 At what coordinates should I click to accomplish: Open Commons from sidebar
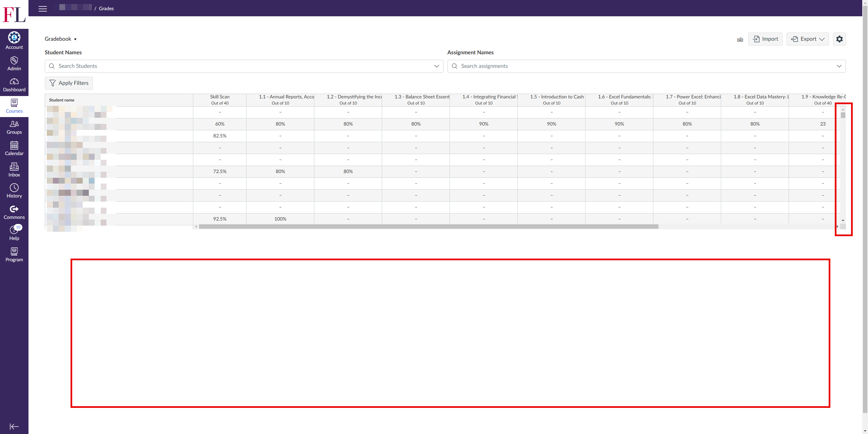(x=14, y=212)
